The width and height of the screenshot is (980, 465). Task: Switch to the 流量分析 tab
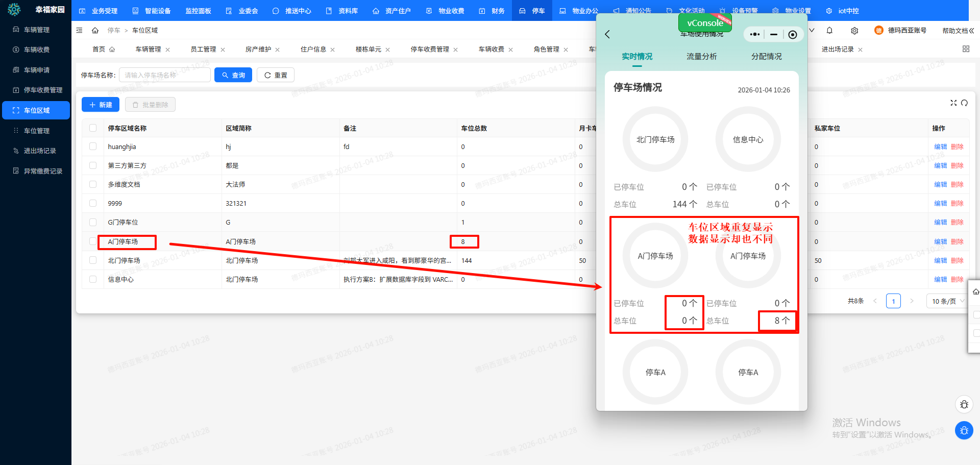(701, 57)
